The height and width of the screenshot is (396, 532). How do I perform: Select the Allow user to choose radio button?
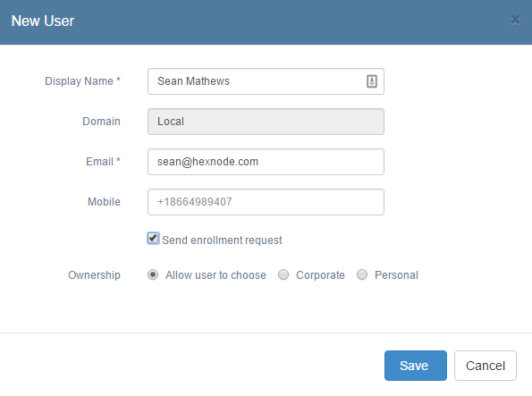click(153, 274)
